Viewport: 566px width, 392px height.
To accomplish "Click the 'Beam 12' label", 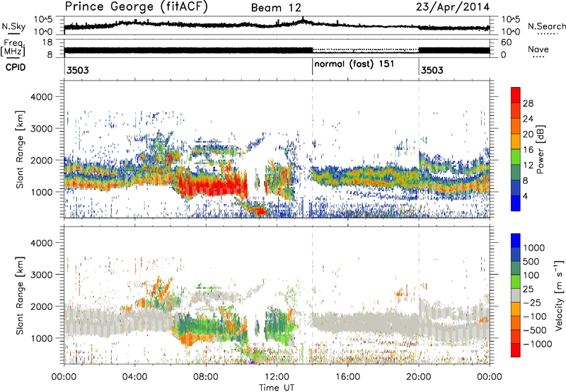I will tap(276, 8).
